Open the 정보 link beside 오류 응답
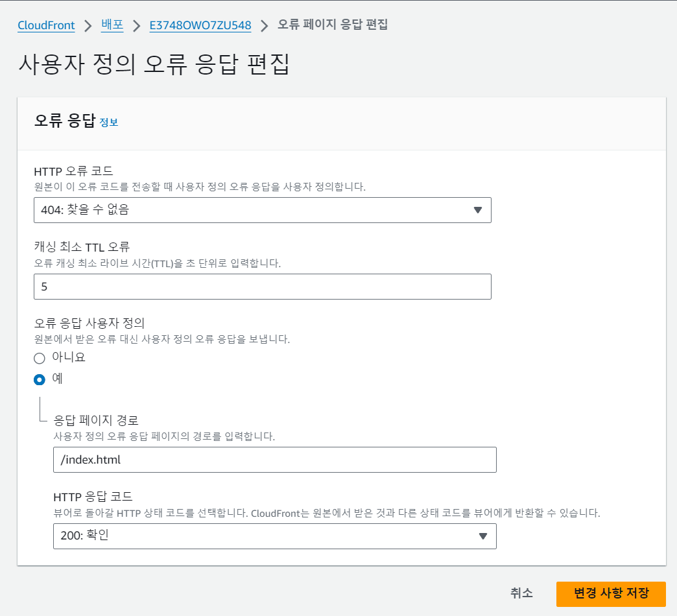 109,122
